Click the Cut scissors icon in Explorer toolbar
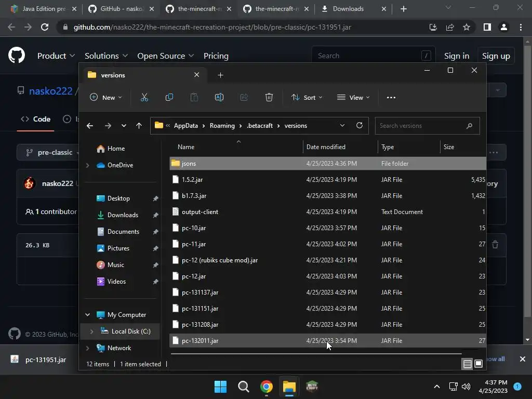Viewport: 532px width, 399px height. (x=144, y=97)
